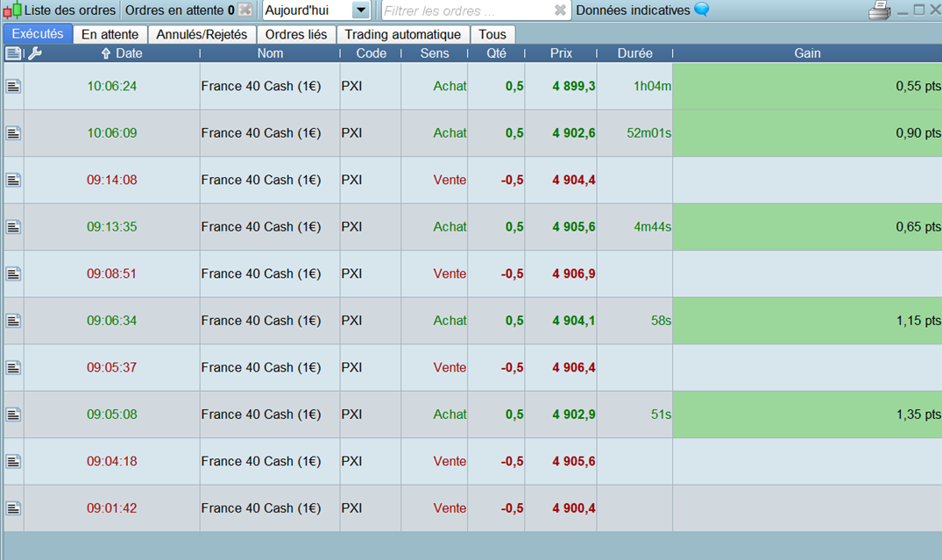Click price 4 904,4 cell
Image resolution: width=942 pixels, height=560 pixels.
(x=561, y=181)
